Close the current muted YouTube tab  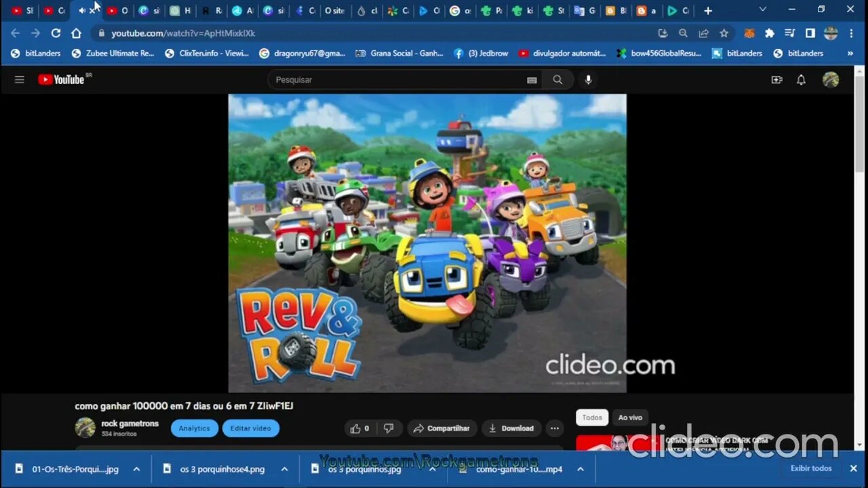[92, 11]
